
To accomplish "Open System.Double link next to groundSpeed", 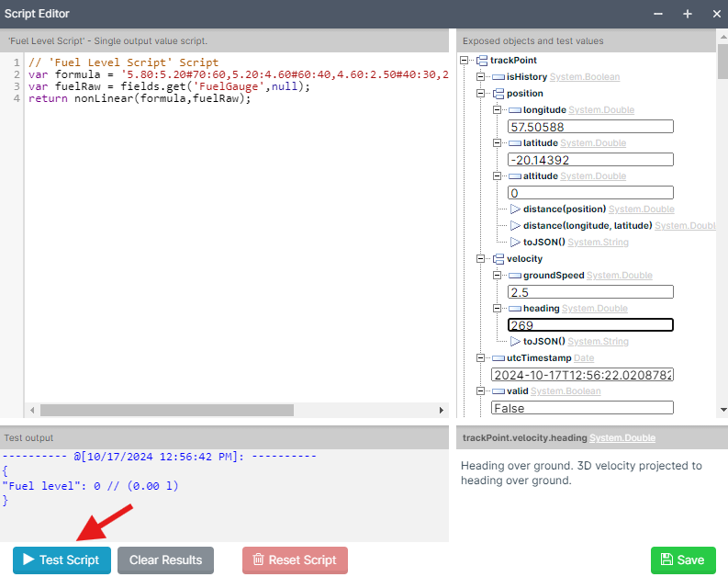I will point(620,276).
